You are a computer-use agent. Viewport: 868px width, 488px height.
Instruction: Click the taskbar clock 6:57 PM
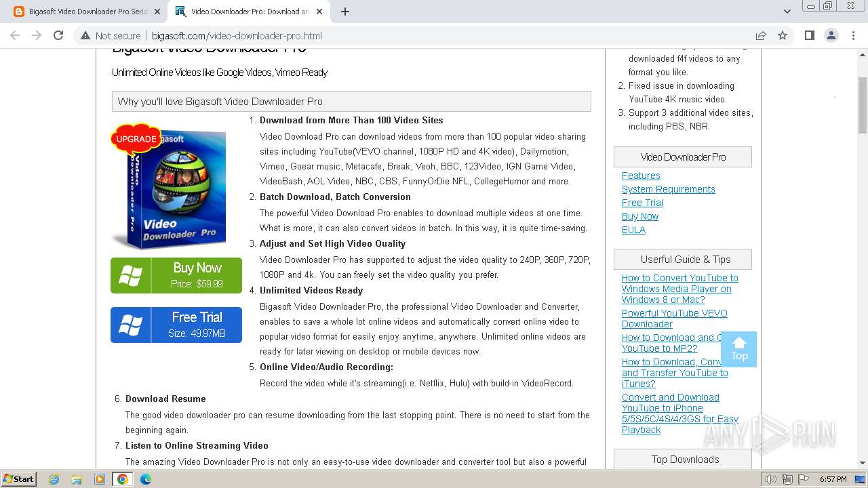point(833,479)
